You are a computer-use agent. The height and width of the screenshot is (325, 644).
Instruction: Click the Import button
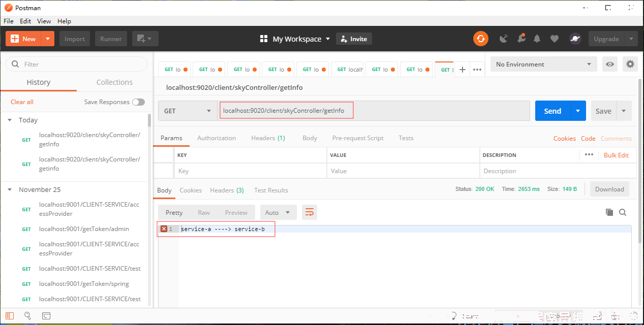click(x=75, y=39)
